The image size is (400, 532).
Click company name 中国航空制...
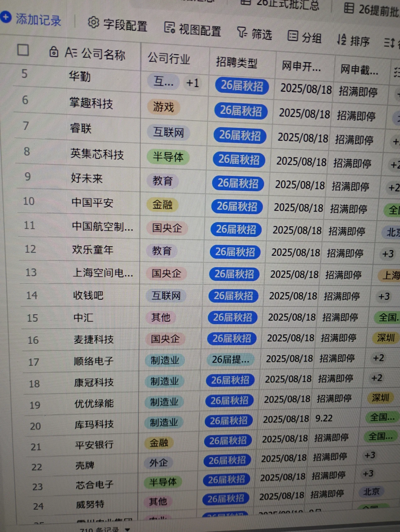[102, 227]
